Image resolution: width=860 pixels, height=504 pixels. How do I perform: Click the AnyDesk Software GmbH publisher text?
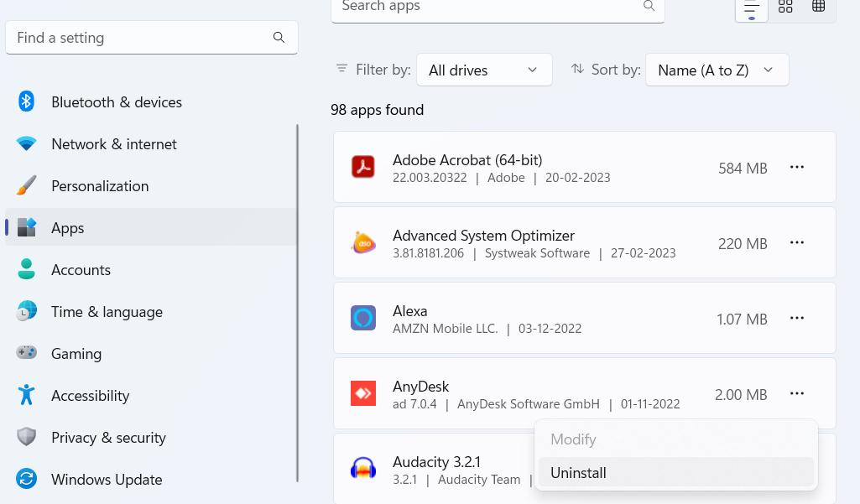tap(529, 404)
